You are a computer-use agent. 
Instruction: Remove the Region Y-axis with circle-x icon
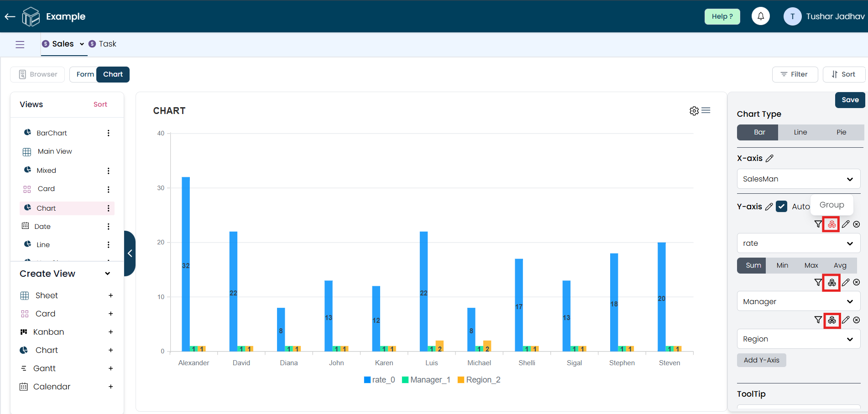(857, 320)
